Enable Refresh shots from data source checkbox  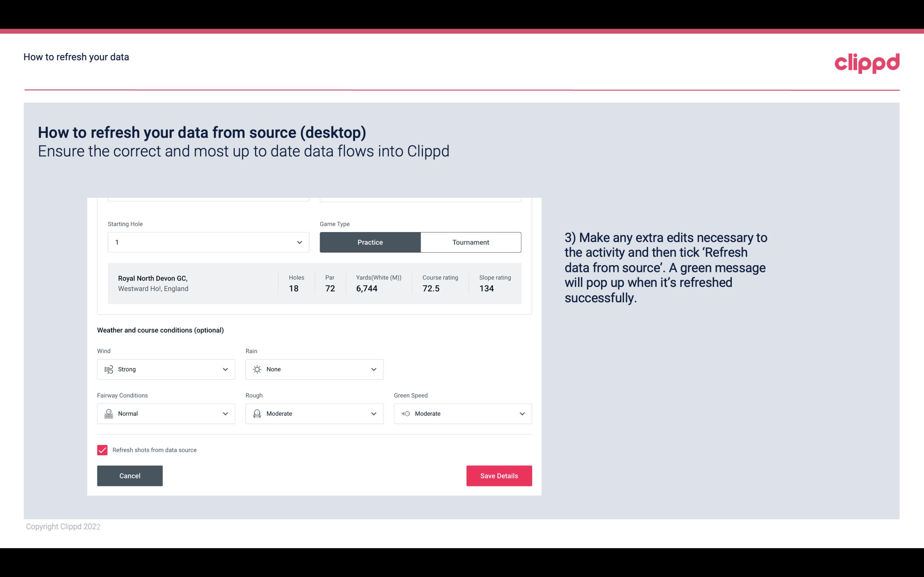tap(102, 450)
